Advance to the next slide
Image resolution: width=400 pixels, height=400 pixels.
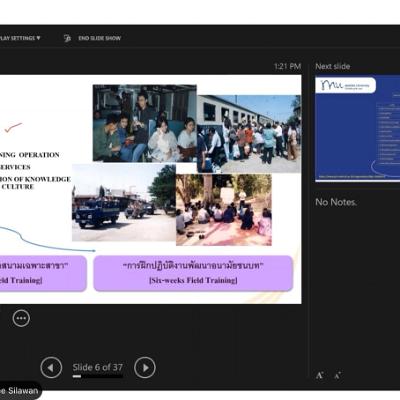pos(145,367)
